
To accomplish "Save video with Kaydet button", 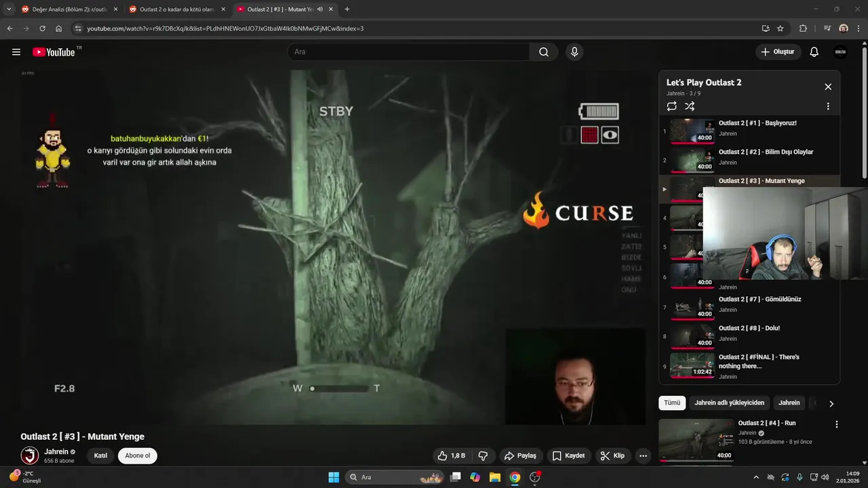I will 568,455.
